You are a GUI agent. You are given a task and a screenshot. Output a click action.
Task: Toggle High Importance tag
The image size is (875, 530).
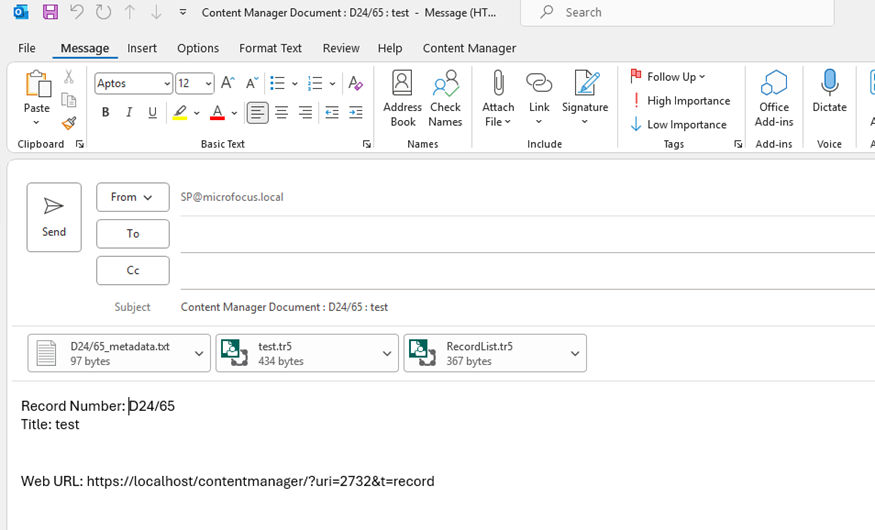click(x=680, y=101)
